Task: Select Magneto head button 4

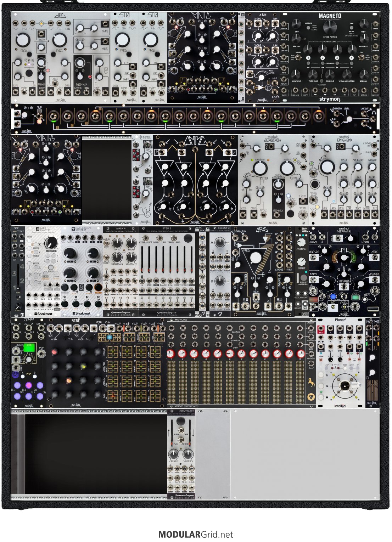Action: 351,58
